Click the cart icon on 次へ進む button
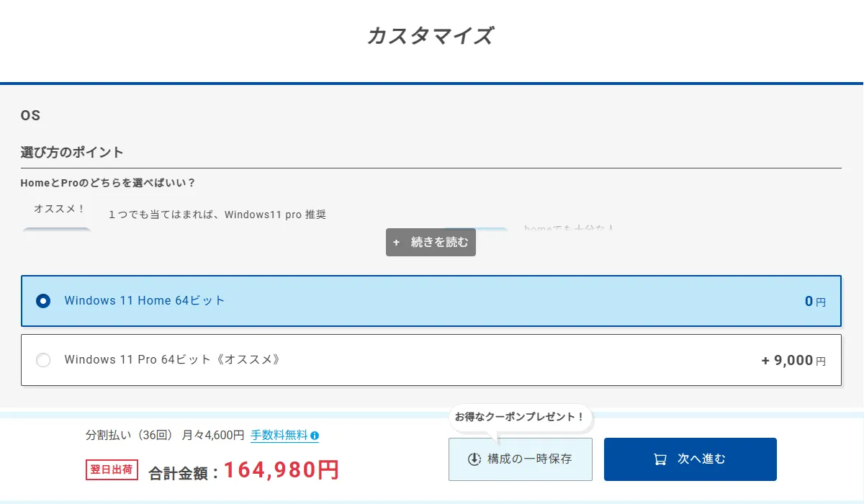 coord(661,459)
